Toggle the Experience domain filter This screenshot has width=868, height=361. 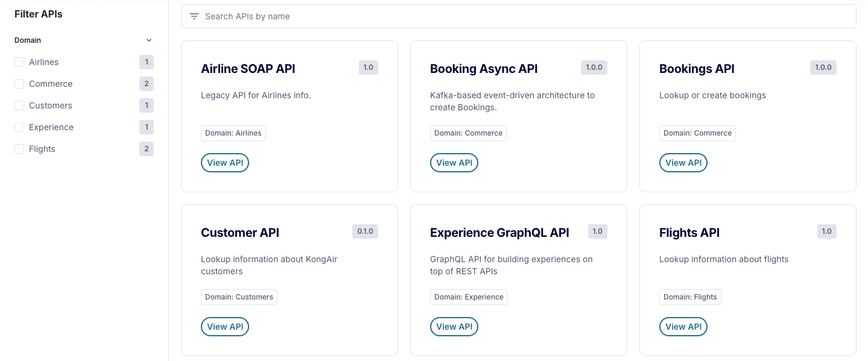[19, 127]
